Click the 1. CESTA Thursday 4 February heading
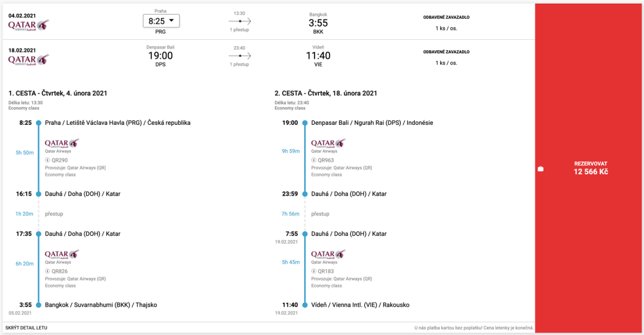Image resolution: width=644 pixels, height=335 pixels. pyautogui.click(x=58, y=93)
